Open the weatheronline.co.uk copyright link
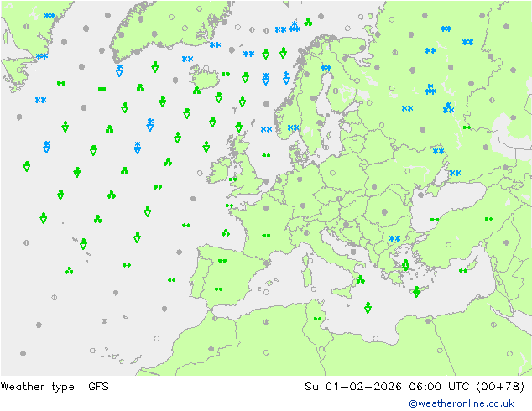This screenshot has width=532, height=411. point(461,403)
